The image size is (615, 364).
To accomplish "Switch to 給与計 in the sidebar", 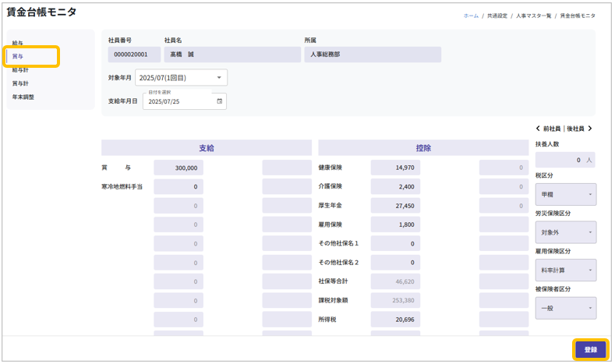I will 20,70.
